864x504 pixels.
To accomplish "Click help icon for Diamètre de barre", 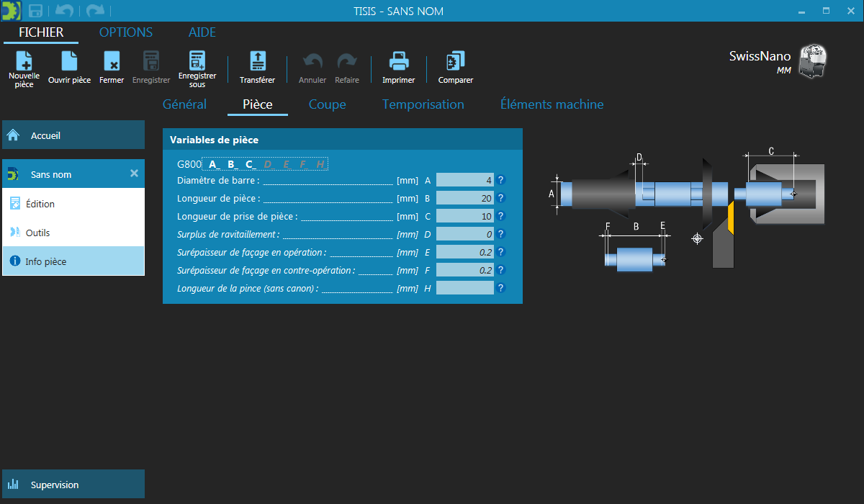I will click(501, 180).
